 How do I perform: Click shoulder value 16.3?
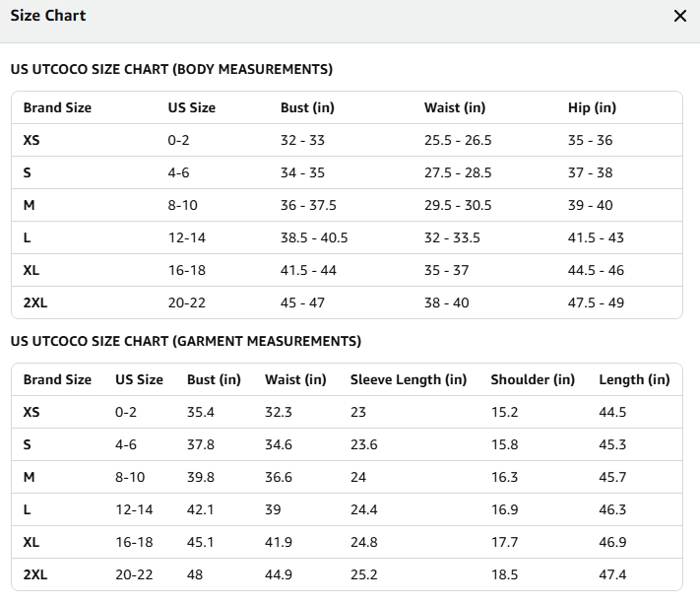pos(504,477)
